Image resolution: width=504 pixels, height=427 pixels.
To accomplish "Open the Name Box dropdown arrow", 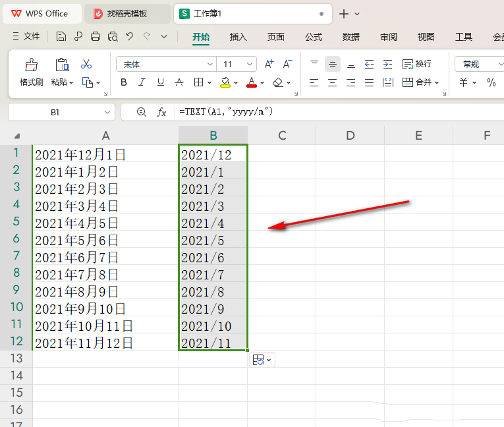I will [107, 112].
